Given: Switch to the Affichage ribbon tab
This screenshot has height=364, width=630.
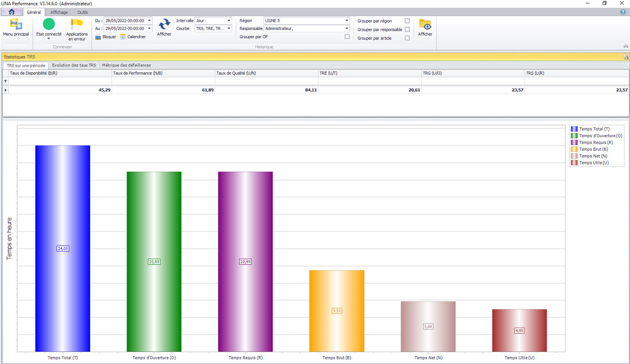Looking at the screenshot, I should pos(59,12).
